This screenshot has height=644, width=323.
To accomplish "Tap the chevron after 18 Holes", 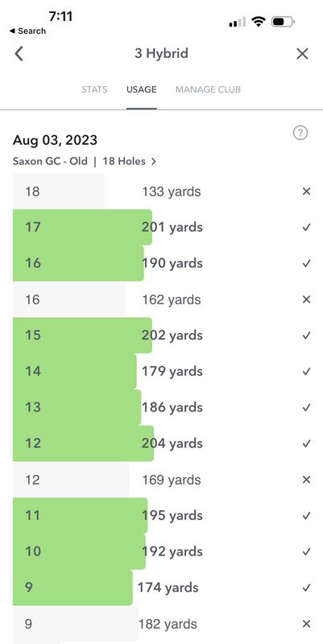I will [153, 162].
